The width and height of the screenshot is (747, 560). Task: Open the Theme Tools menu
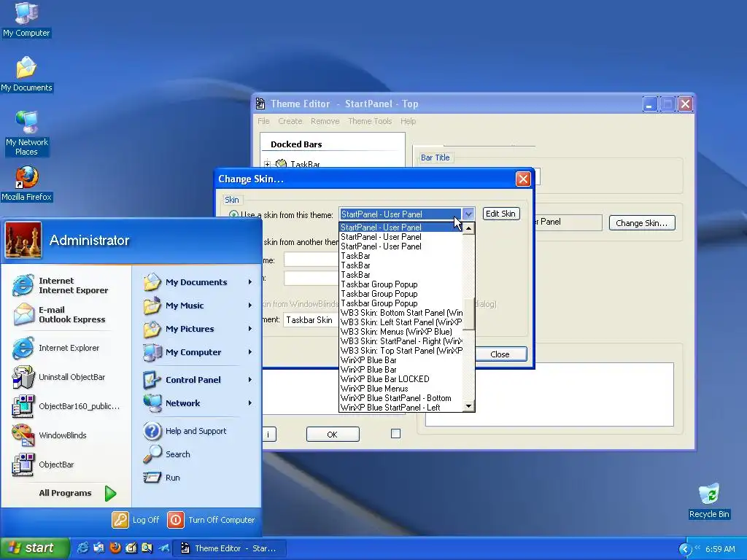pyautogui.click(x=370, y=122)
